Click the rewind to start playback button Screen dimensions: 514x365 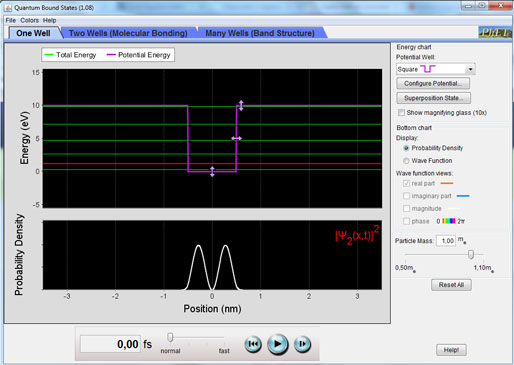click(253, 344)
